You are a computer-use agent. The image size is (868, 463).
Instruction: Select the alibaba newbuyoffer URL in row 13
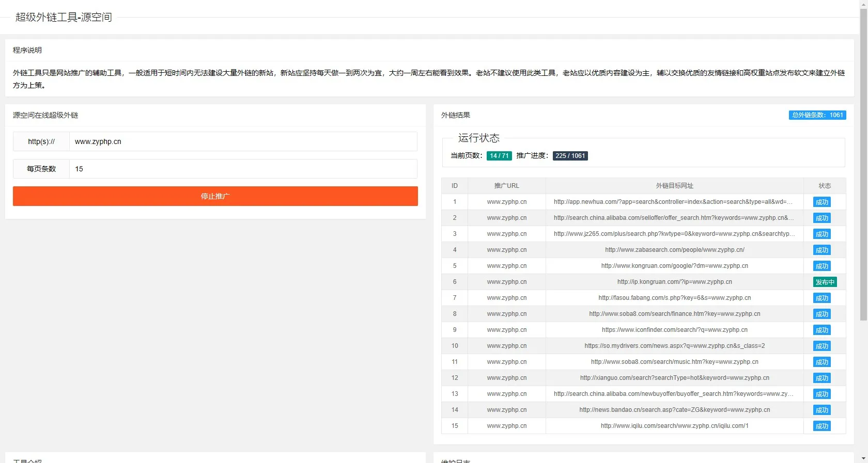(x=674, y=394)
